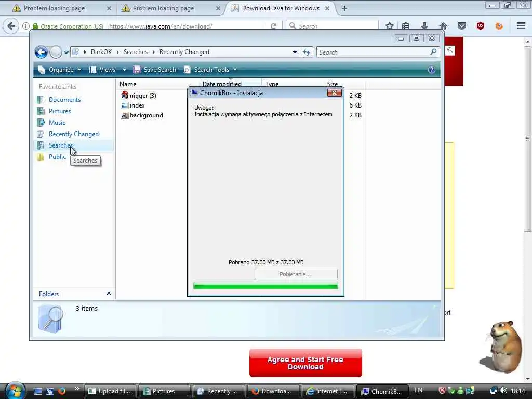
Task: Show bookmarks list icon in Firefox toolbar
Action: (x=406, y=26)
